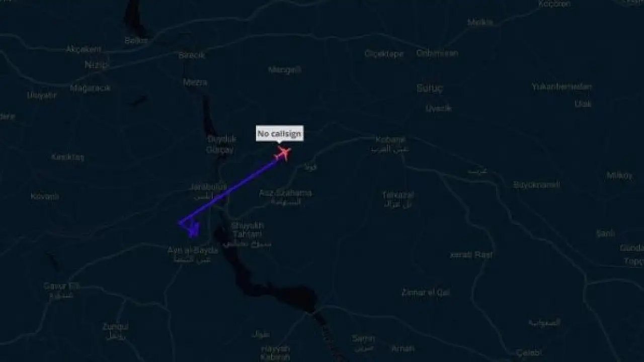644x362 pixels.
Task: Click the Çiçektepe map label
Action: point(384,54)
